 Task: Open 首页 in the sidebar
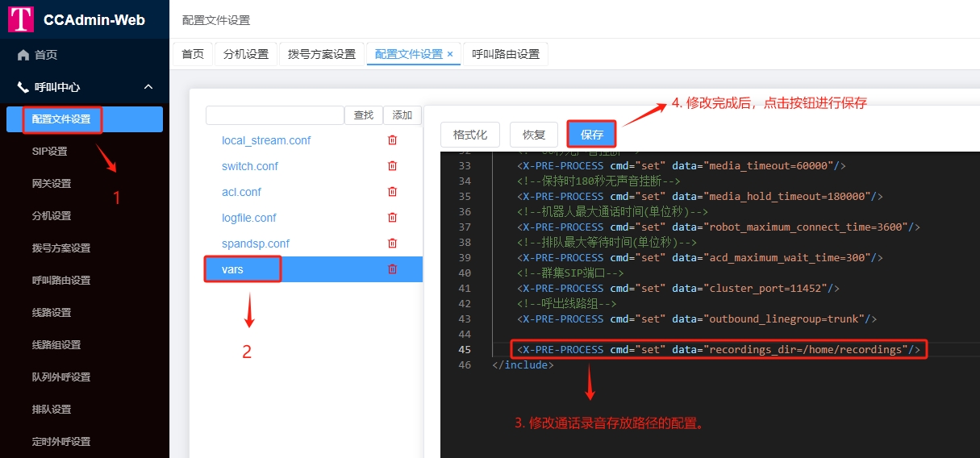coord(85,55)
